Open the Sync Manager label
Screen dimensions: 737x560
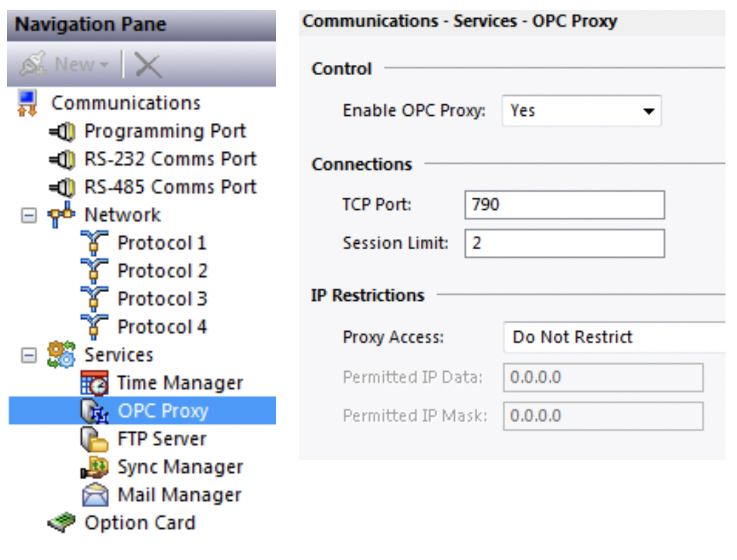pos(180,467)
